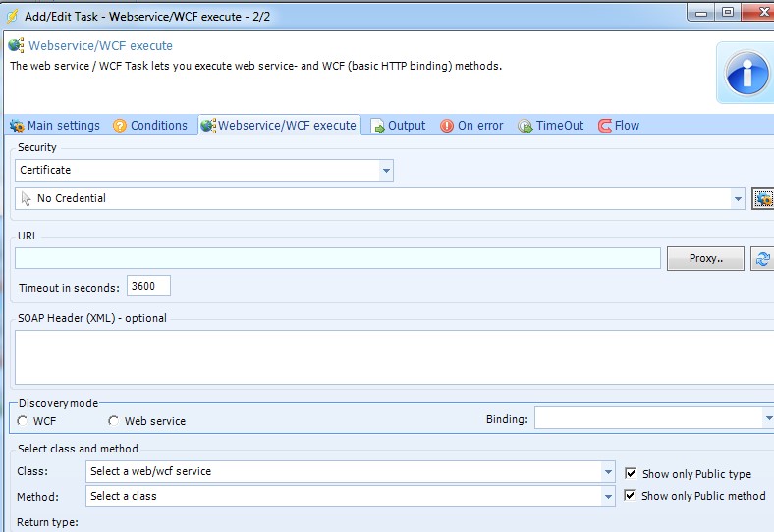Image resolution: width=774 pixels, height=532 pixels.
Task: Click the Proxy.. button
Action: 705,259
